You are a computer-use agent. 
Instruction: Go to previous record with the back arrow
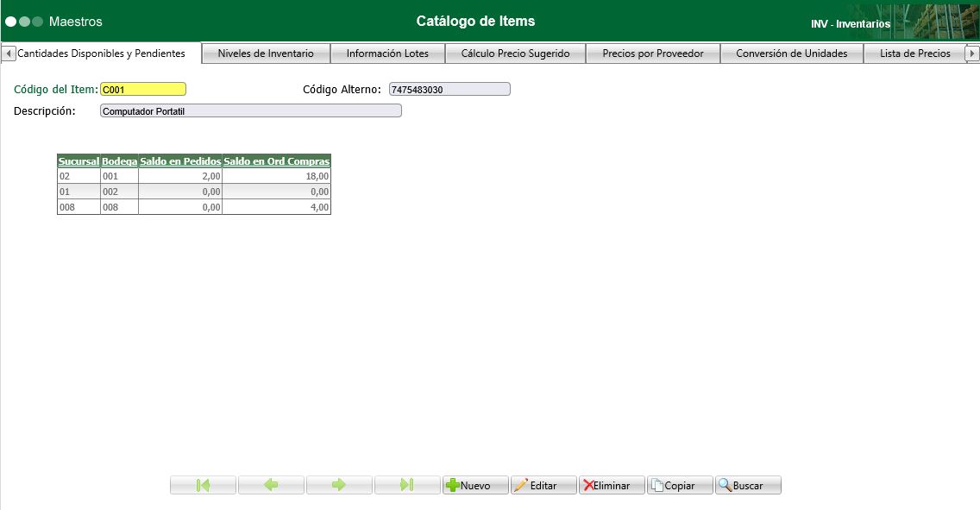click(271, 484)
